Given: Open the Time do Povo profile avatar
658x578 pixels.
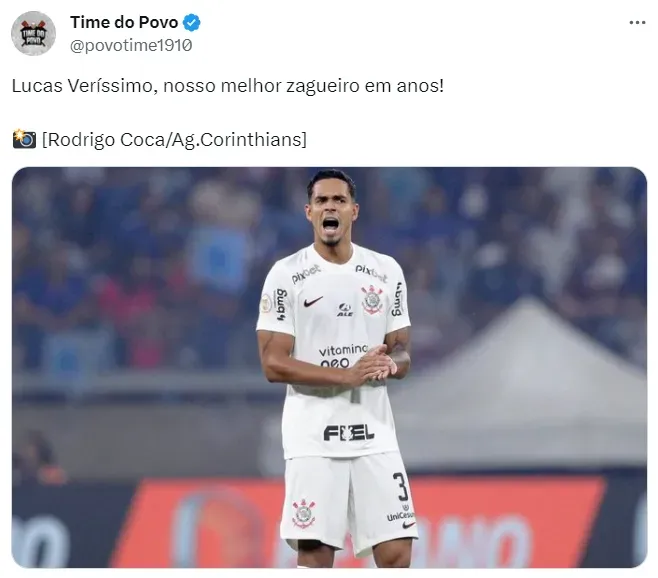Looking at the screenshot, I should pos(33,33).
